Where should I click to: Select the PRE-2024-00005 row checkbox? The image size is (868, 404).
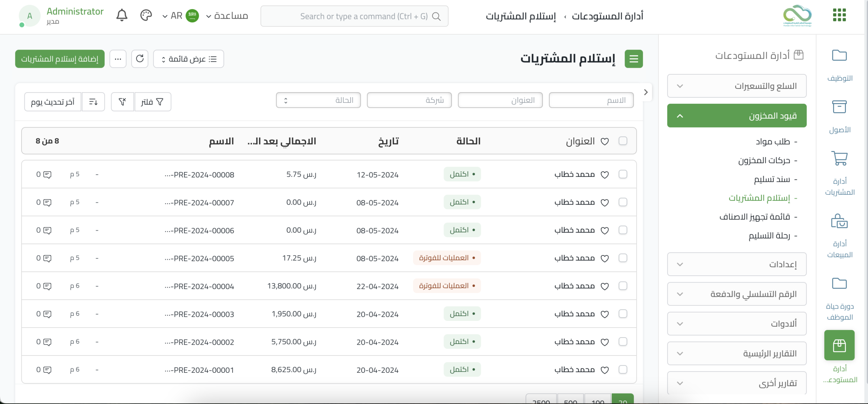pos(623,258)
